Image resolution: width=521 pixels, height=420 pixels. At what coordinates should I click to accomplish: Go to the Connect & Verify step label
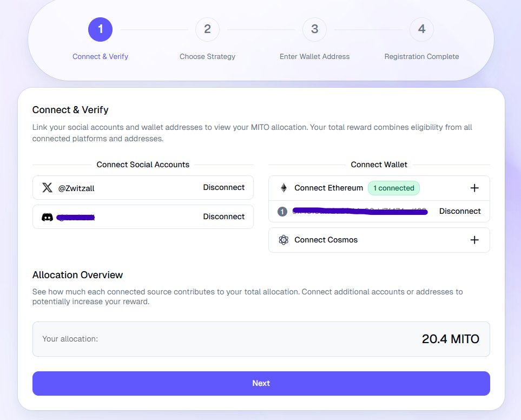point(100,56)
